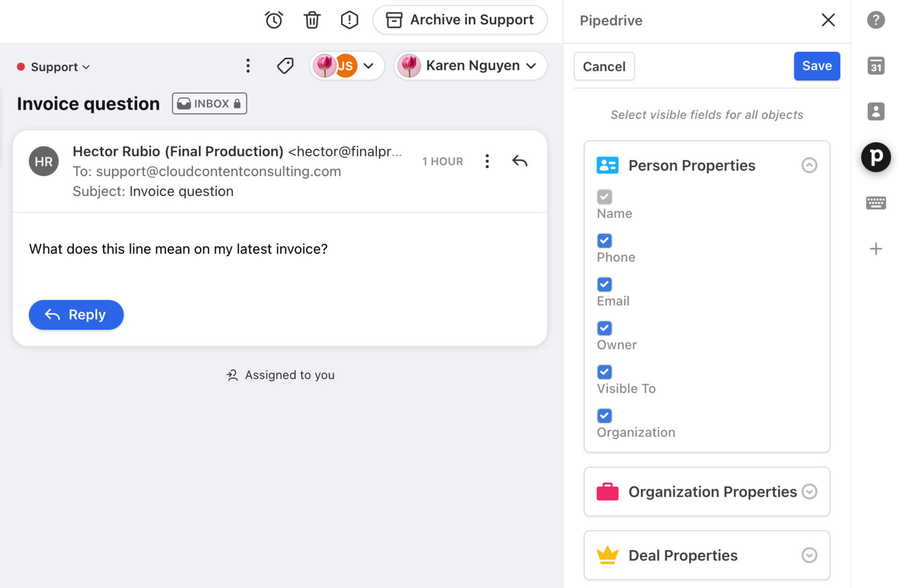Screen dimensions: 898x588
Task: Collapse Person Properties section
Action: (x=809, y=166)
